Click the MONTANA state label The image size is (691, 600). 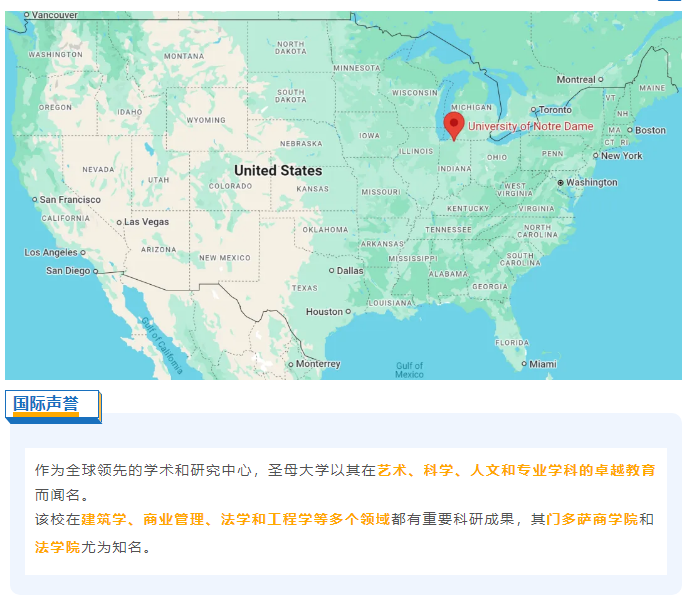pos(184,56)
